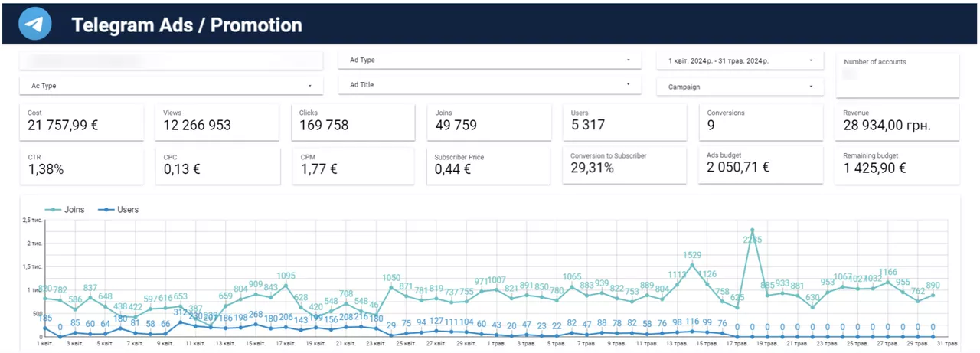Image resolution: width=980 pixels, height=353 pixels.
Task: Expand the Campaign filter dropdown
Action: 740,87
